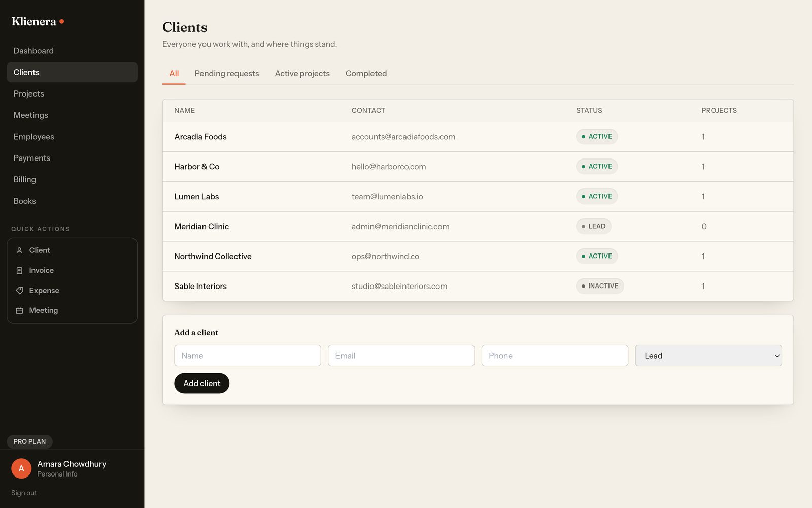Click the orange avatar with letter A
812x508 pixels.
21,468
